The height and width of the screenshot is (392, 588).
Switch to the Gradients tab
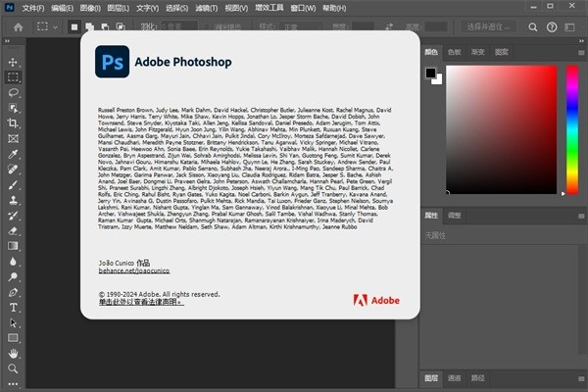478,52
